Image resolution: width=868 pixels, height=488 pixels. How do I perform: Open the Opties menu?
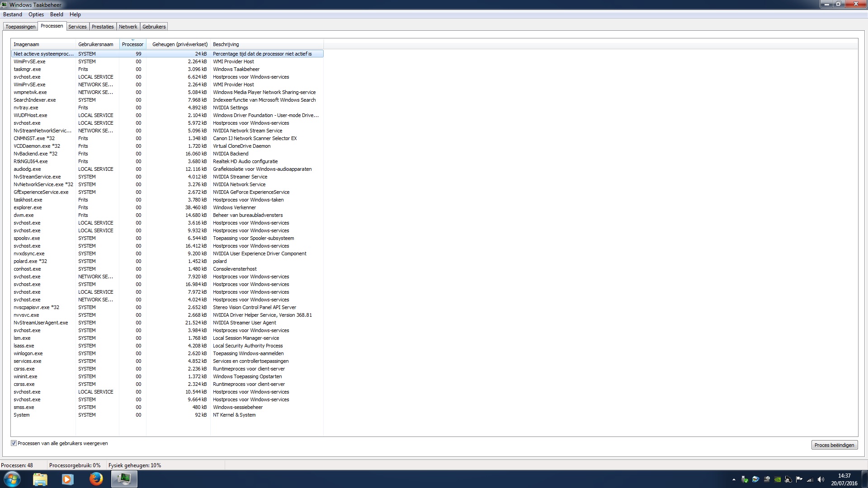pyautogui.click(x=36, y=14)
